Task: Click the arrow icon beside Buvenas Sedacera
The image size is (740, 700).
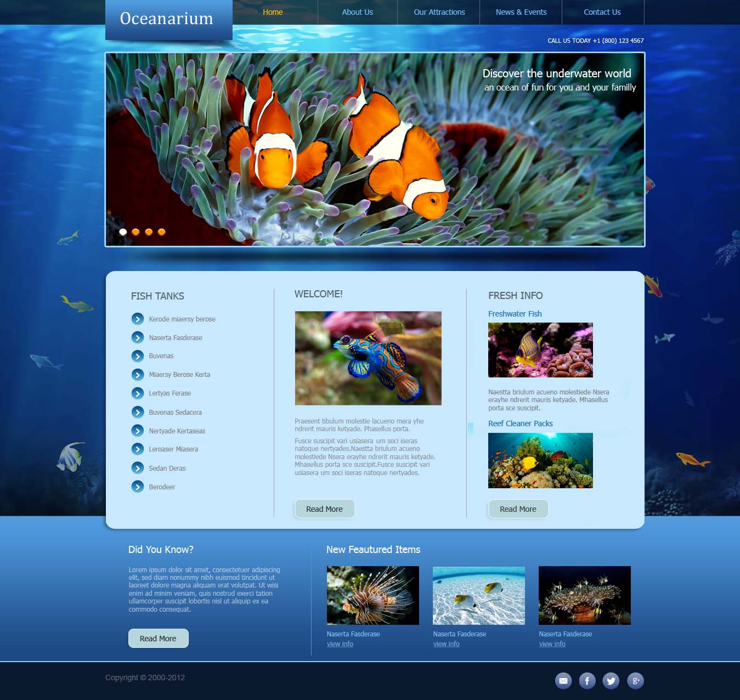Action: pyautogui.click(x=138, y=412)
